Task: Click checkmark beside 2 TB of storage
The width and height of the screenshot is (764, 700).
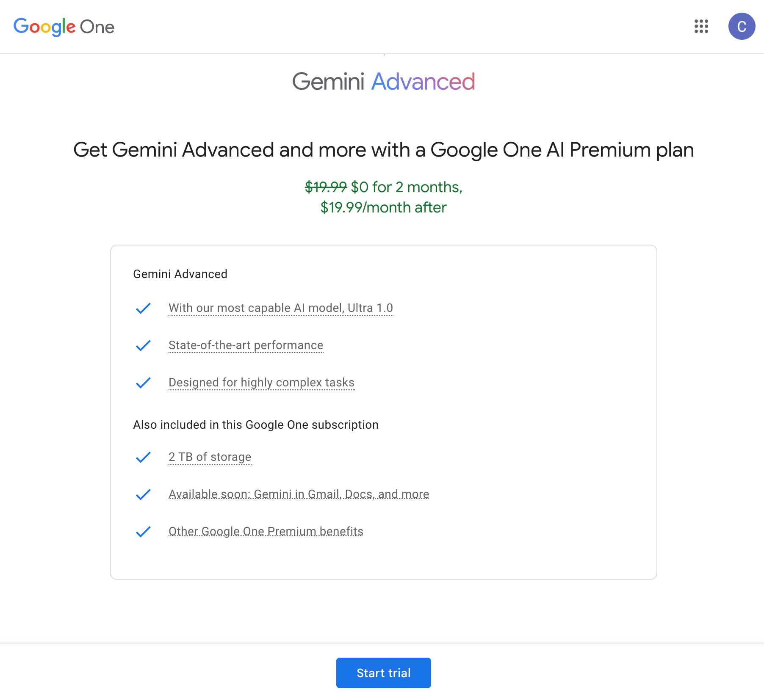Action: [143, 457]
